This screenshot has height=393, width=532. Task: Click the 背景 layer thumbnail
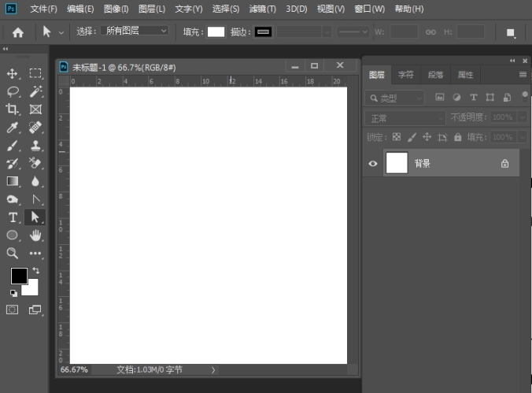pyautogui.click(x=397, y=163)
